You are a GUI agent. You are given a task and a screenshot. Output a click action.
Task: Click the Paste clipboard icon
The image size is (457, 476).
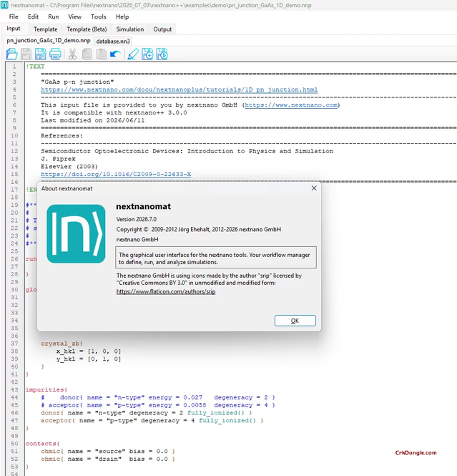pos(102,54)
